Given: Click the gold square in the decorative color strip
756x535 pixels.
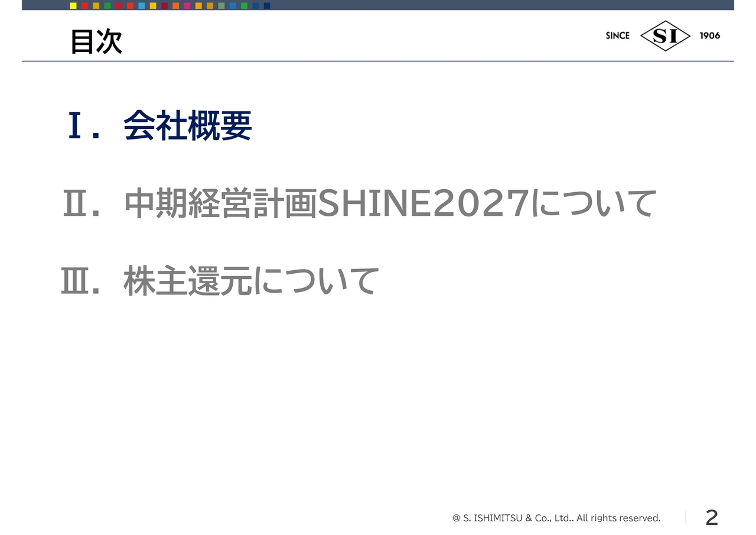Looking at the screenshot, I should (x=96, y=6).
